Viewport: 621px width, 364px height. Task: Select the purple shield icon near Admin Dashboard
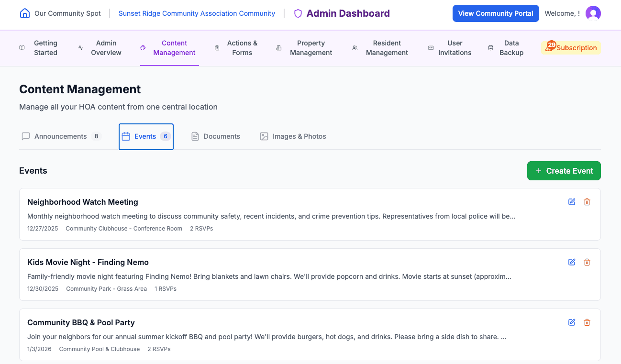(298, 13)
